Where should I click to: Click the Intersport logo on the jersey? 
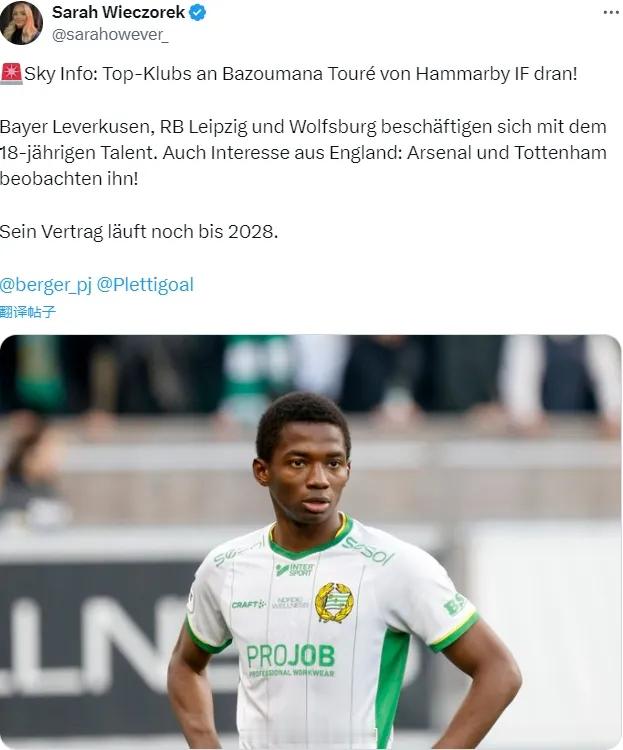[295, 569]
